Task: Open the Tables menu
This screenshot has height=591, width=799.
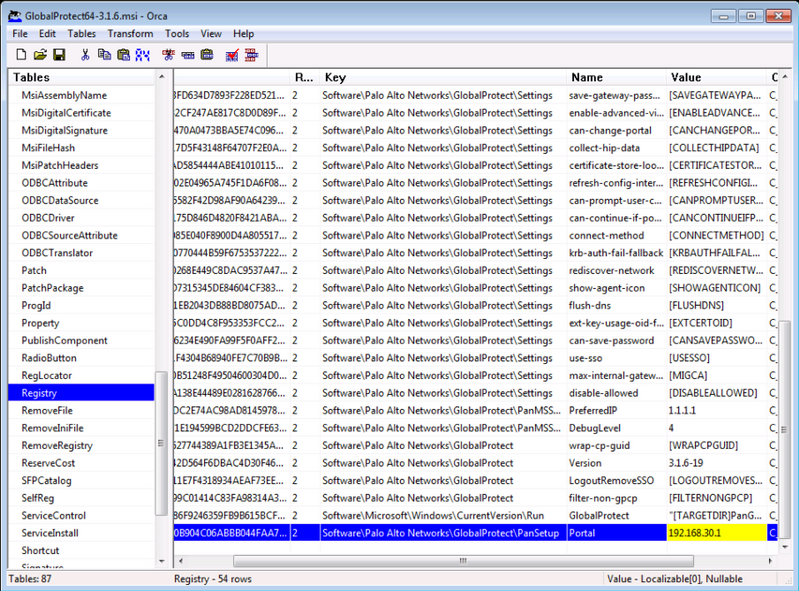Action: point(82,33)
